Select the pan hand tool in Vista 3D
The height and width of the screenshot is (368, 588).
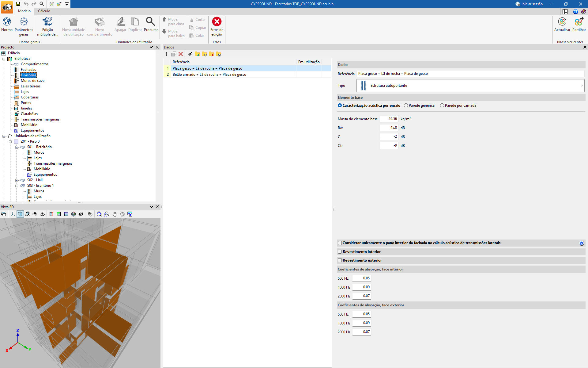[x=115, y=214]
